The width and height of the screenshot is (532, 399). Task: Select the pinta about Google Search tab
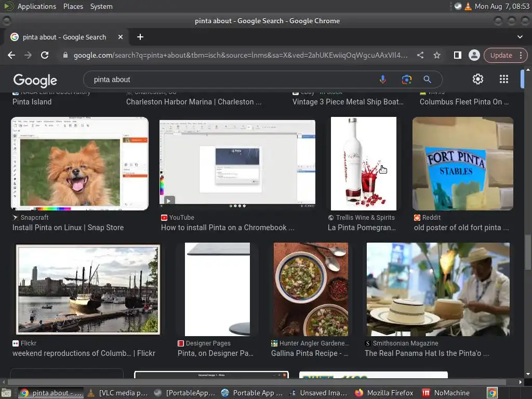click(64, 37)
